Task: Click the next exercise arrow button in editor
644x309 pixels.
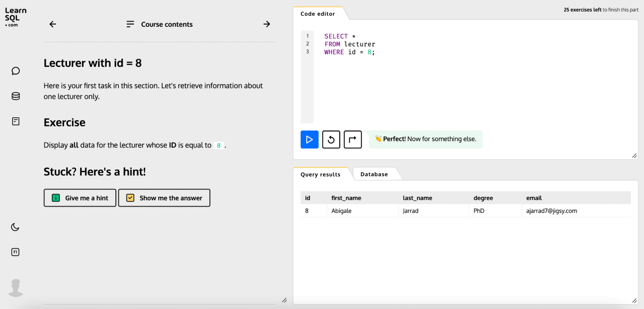Action: tap(352, 140)
